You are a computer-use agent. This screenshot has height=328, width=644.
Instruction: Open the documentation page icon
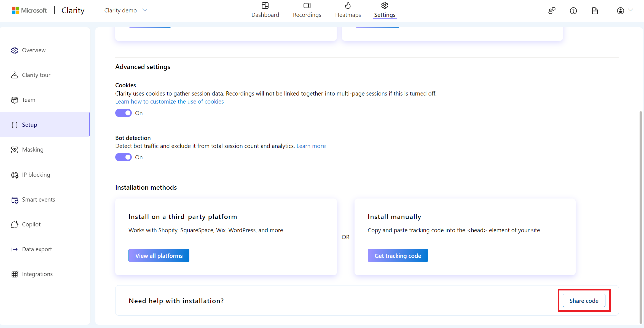coord(595,10)
